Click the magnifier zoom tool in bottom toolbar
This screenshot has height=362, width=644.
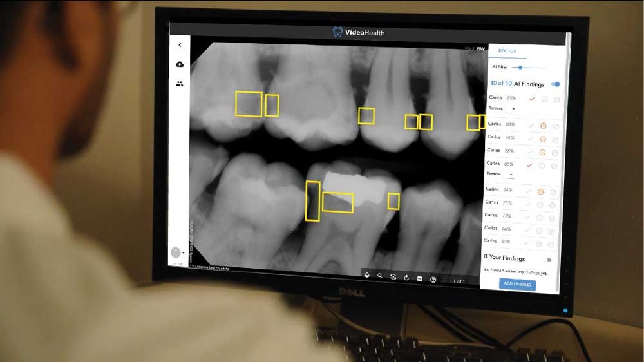[x=380, y=276]
